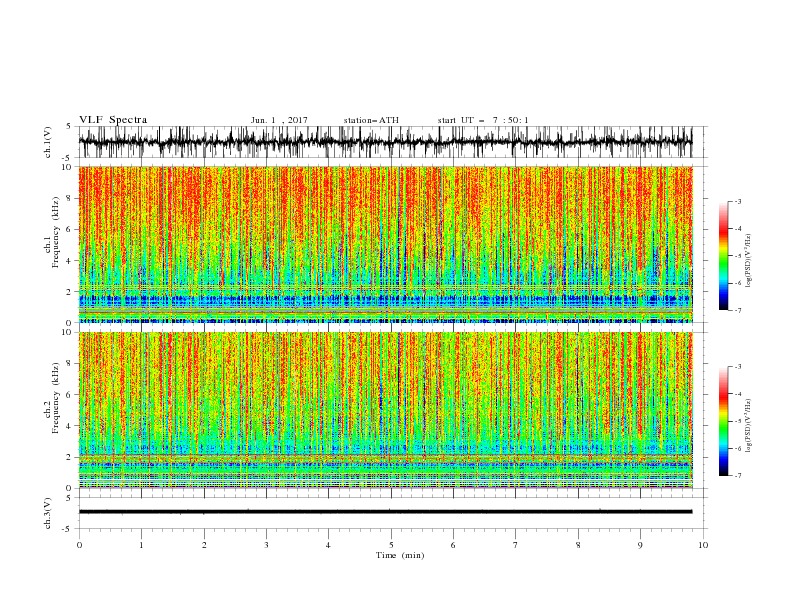
Task: Click the ch.2 color bar's log(PSD) label
Action: point(749,425)
